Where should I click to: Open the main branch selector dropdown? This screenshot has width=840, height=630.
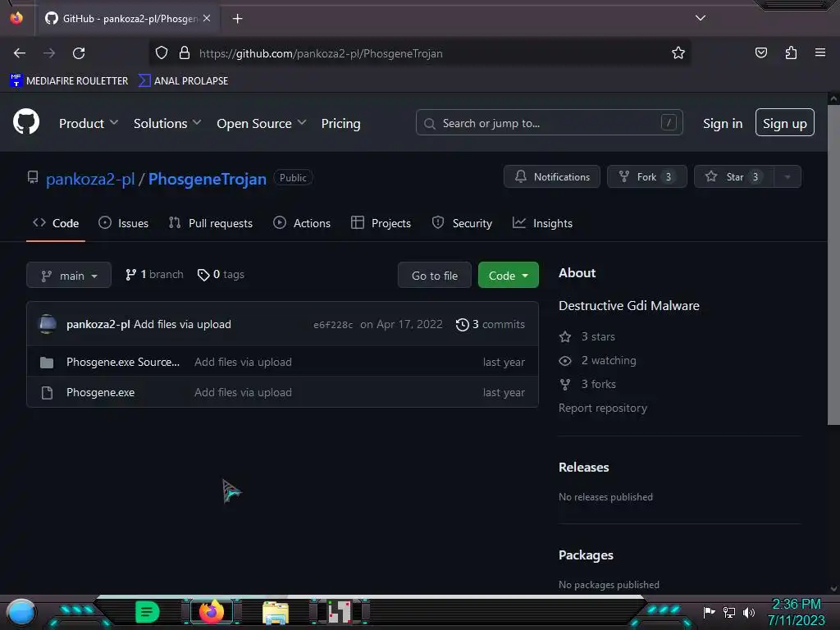pos(69,276)
